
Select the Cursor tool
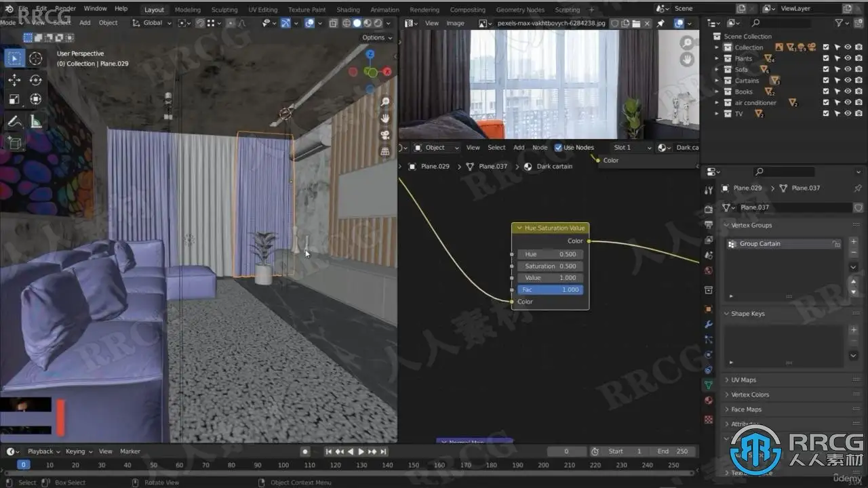click(35, 58)
